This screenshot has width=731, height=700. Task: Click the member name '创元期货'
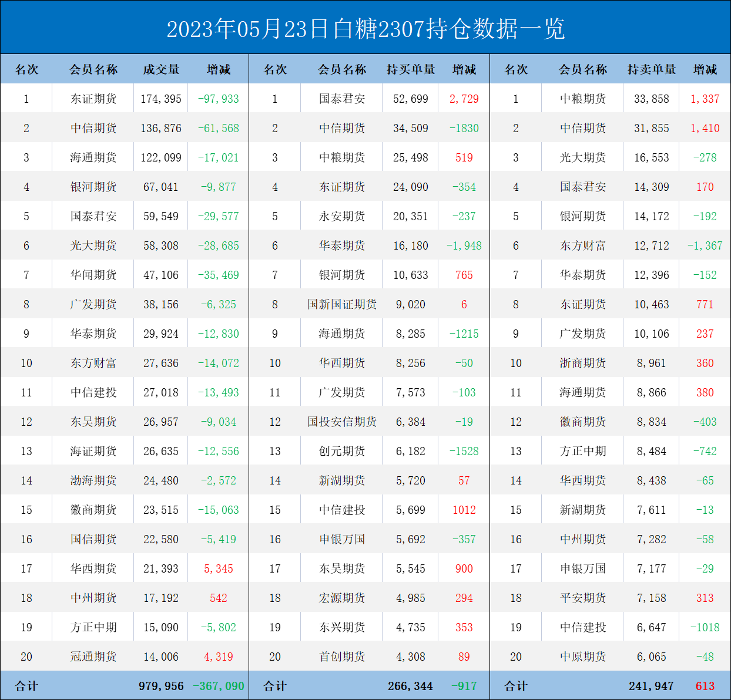(x=342, y=451)
